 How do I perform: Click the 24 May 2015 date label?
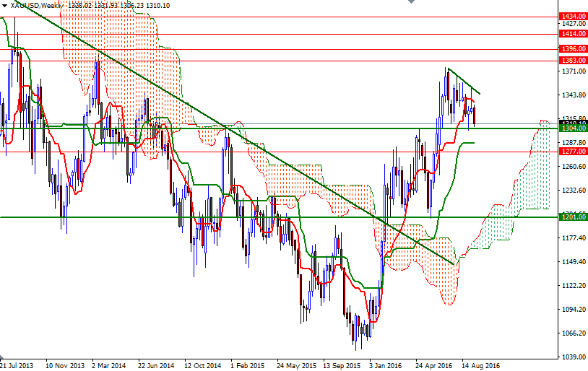tap(297, 365)
